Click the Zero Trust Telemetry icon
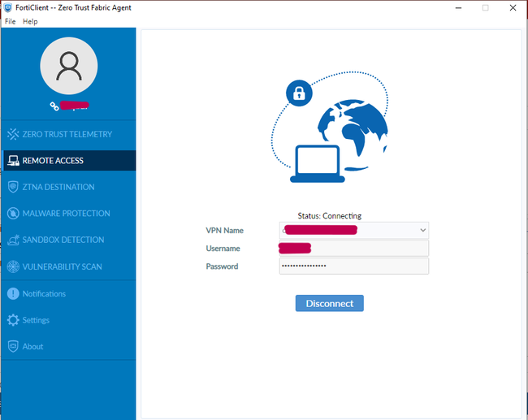528x420 pixels. click(13, 134)
